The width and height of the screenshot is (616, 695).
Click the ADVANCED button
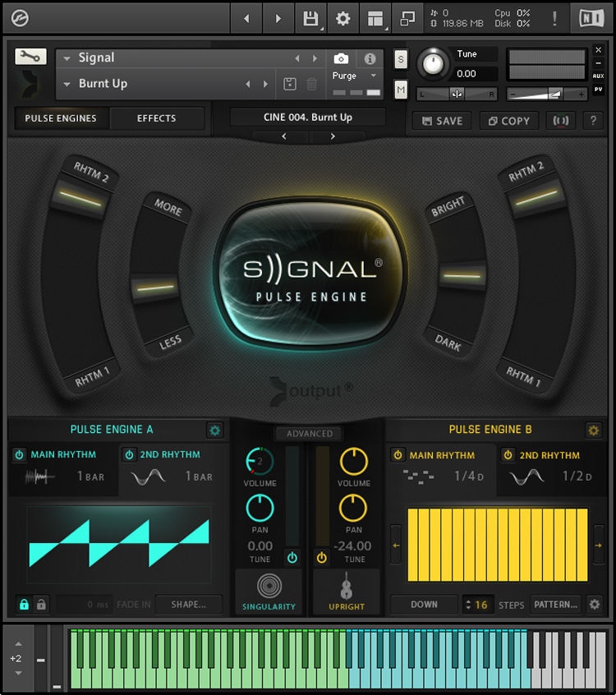(310, 434)
